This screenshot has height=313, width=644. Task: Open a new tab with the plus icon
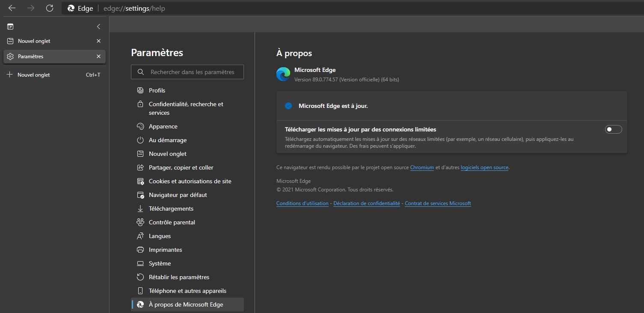10,75
